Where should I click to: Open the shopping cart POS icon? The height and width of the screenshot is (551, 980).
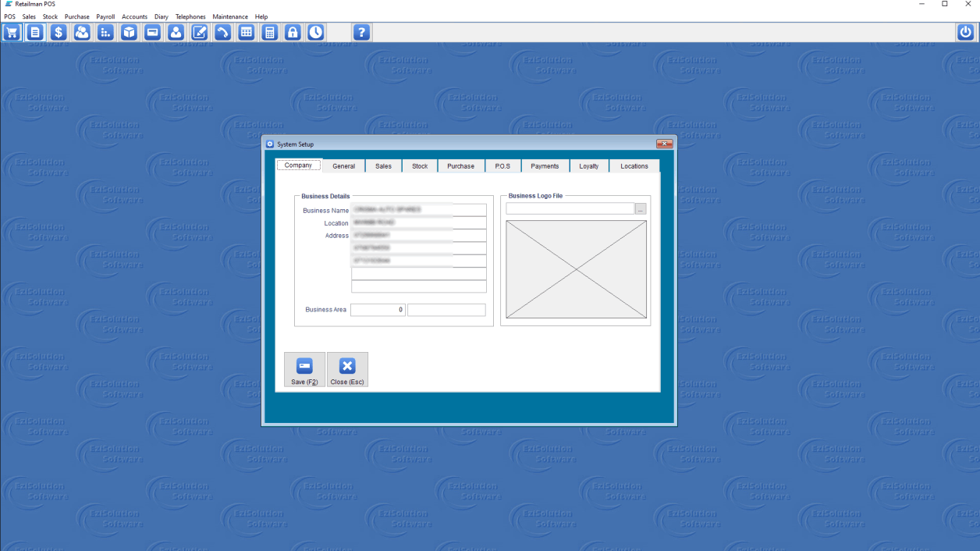coord(12,32)
